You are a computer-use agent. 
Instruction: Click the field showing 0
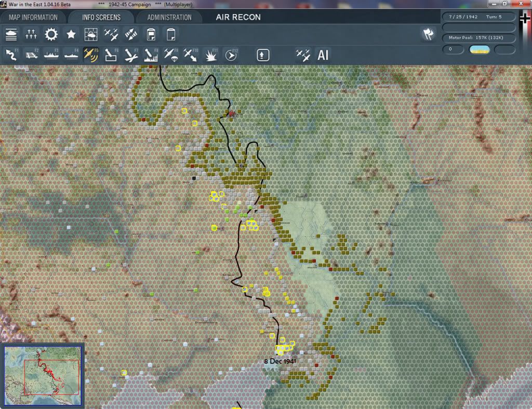[453, 49]
